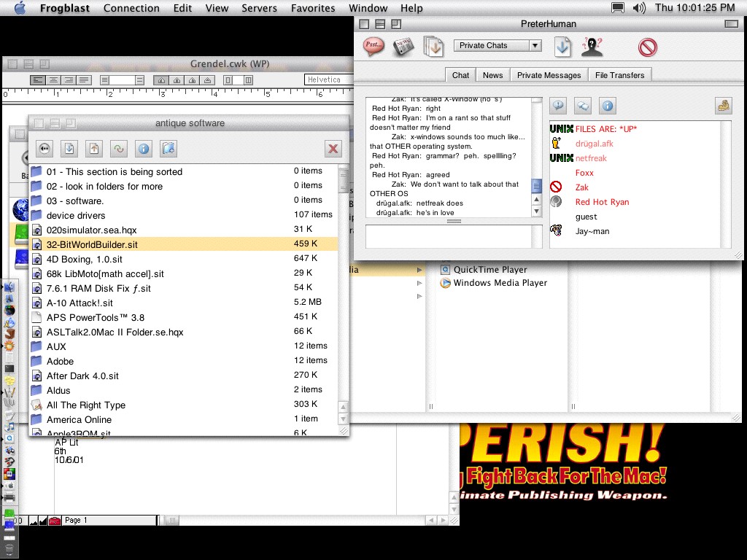The height and width of the screenshot is (560, 747).
Task: Click the last tab marker button in Grendel ruler bar
Action: click(207, 80)
